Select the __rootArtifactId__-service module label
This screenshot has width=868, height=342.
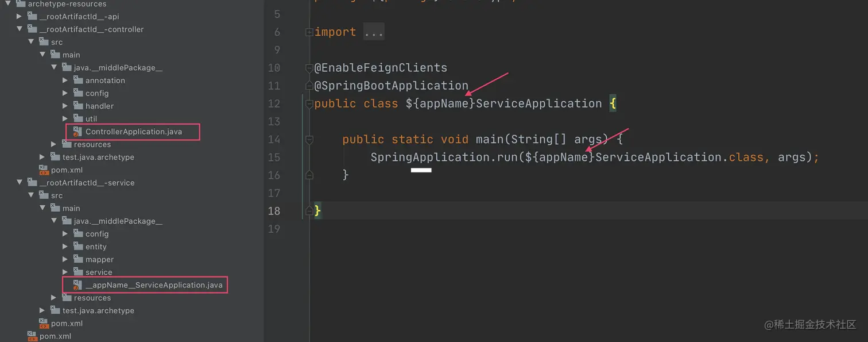coord(87,183)
